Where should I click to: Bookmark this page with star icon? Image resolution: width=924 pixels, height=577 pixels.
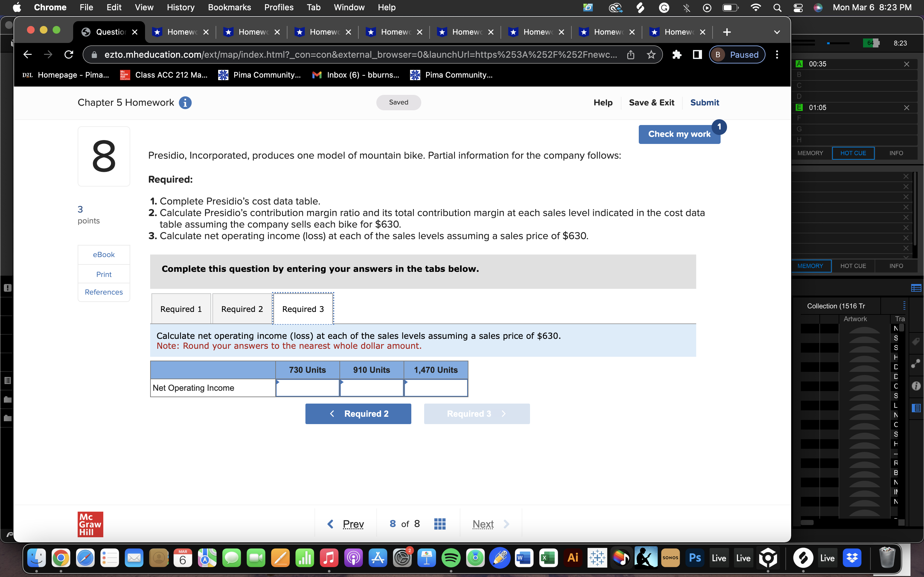pyautogui.click(x=651, y=55)
